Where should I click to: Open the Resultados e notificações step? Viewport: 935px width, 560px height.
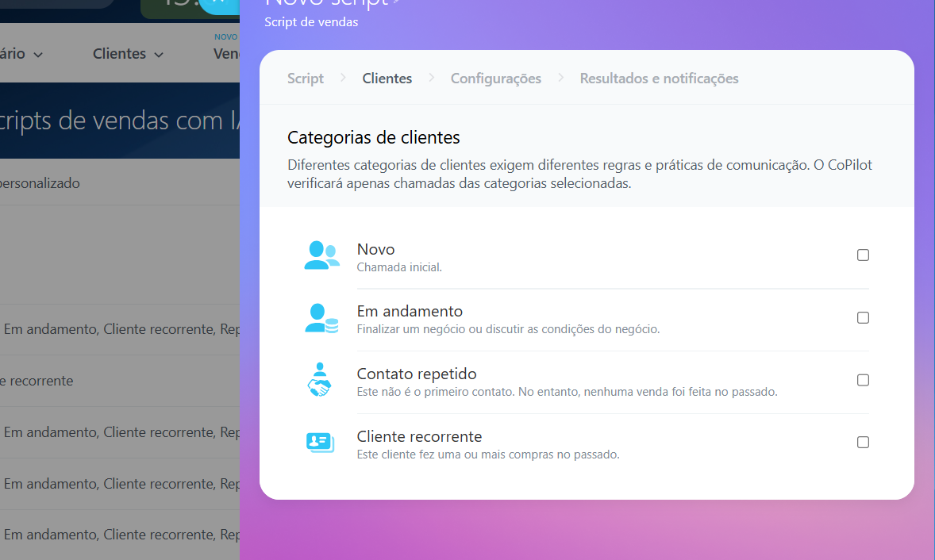[x=659, y=79]
